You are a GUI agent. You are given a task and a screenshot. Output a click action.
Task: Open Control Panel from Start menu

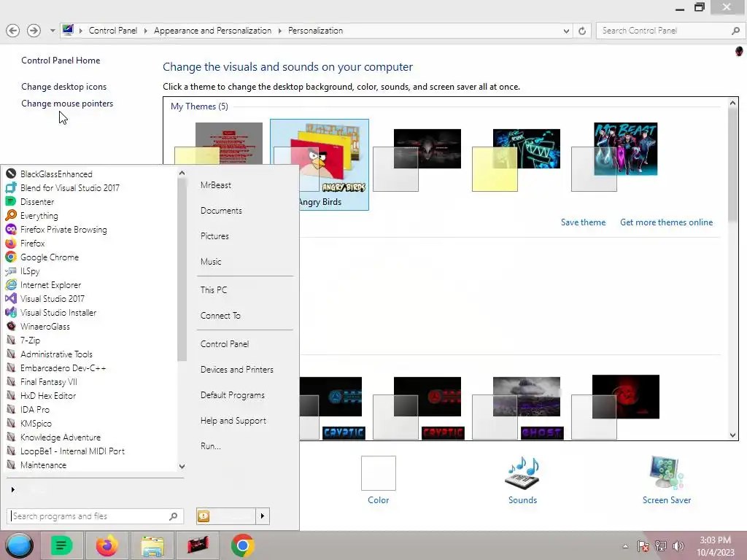click(225, 344)
